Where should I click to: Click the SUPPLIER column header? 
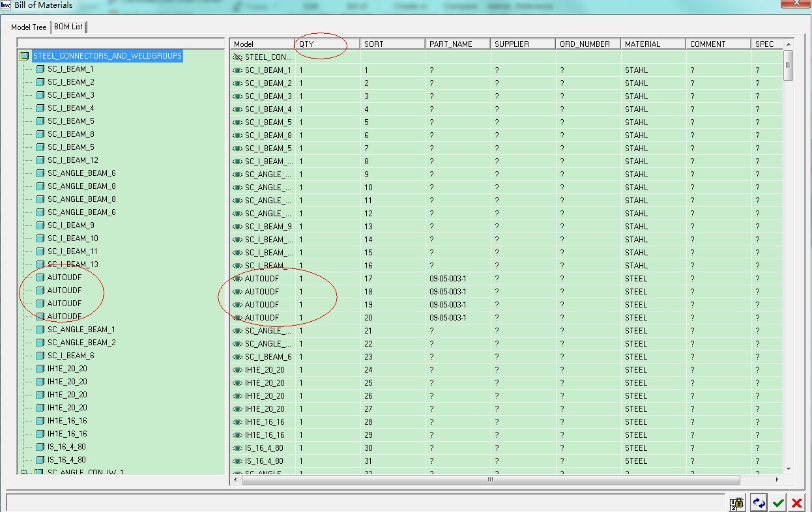click(x=523, y=44)
